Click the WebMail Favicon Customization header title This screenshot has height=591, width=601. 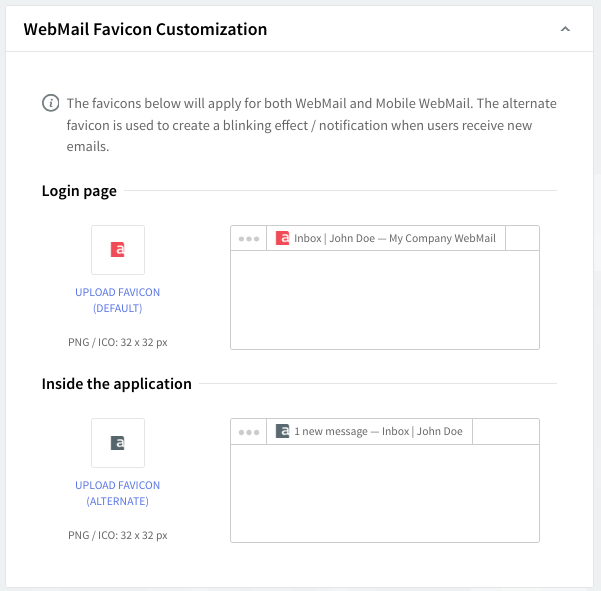[145, 29]
